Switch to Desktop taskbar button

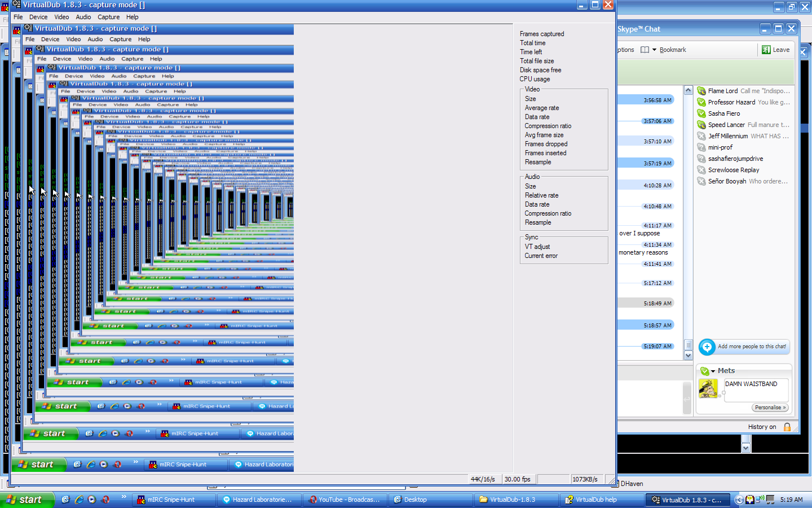click(431, 500)
